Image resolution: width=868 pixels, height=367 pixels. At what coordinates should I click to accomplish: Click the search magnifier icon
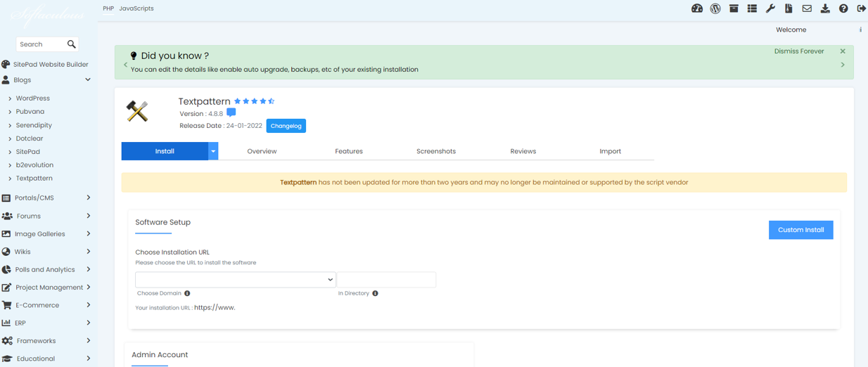(71, 44)
